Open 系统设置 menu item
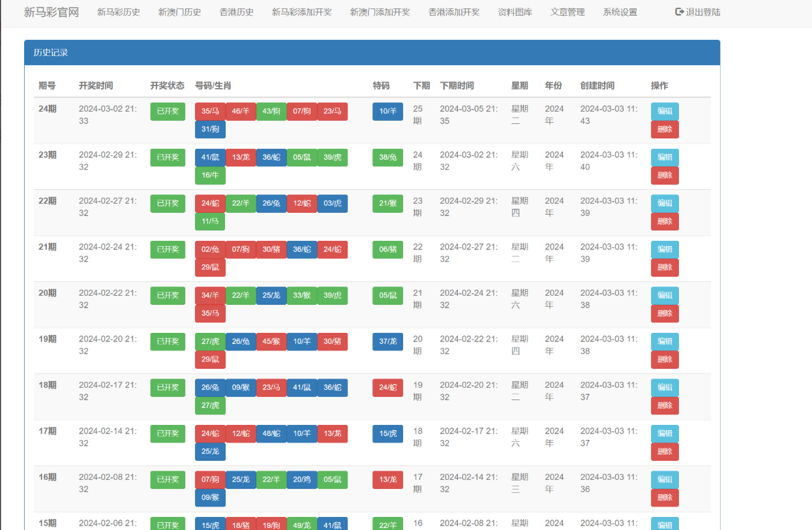This screenshot has height=530, width=812. pos(620,12)
